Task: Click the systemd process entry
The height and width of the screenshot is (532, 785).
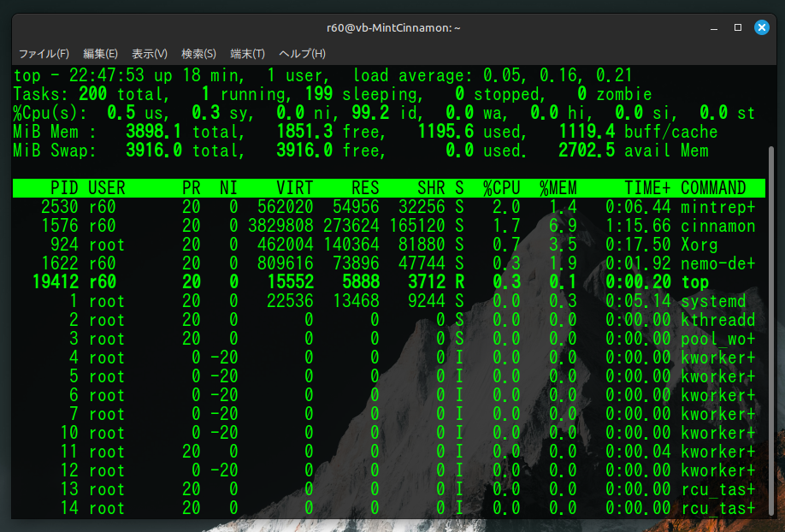Action: 713,301
